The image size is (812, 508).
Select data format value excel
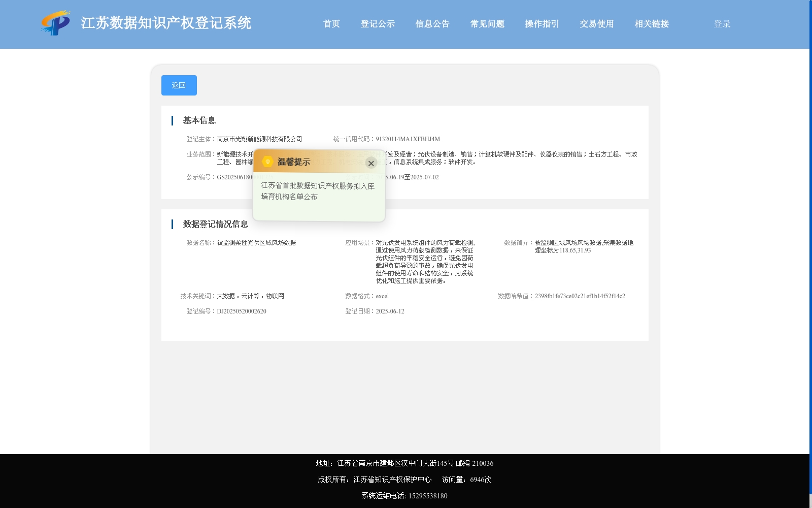click(x=382, y=296)
